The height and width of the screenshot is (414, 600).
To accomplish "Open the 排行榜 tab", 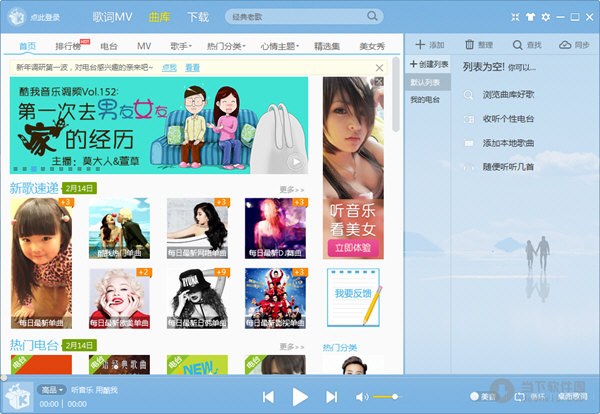I will coord(68,46).
